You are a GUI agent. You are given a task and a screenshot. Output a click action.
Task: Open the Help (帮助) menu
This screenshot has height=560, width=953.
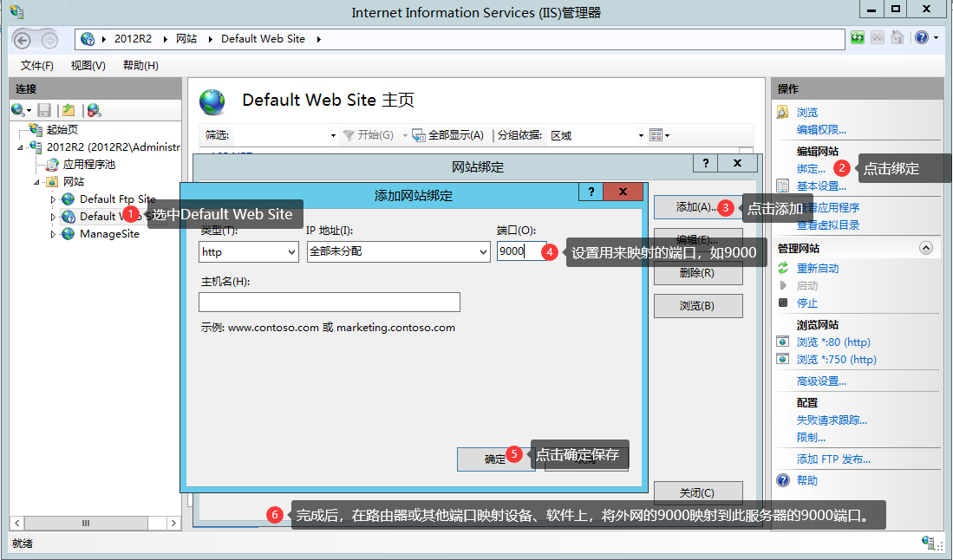[x=140, y=65]
